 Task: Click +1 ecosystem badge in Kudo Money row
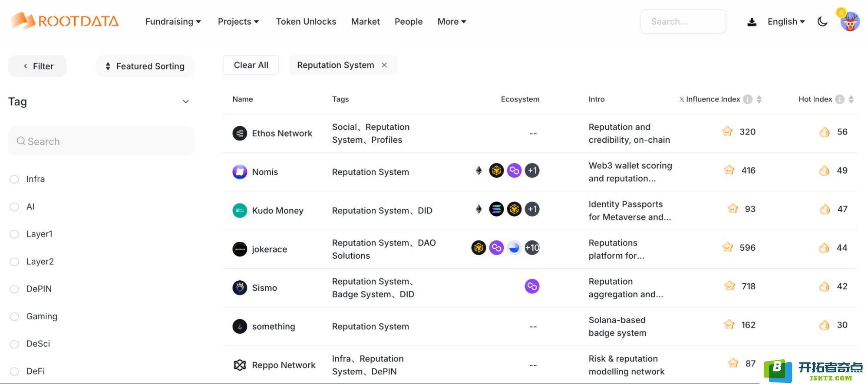pos(532,209)
